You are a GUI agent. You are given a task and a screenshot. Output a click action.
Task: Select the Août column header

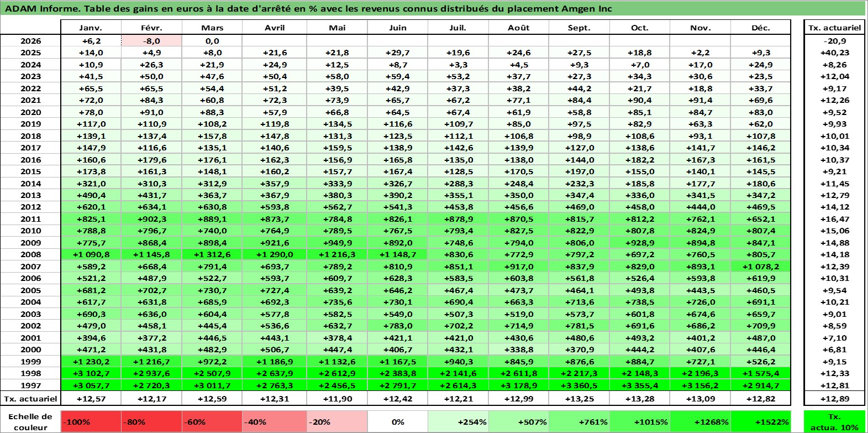coord(519,28)
